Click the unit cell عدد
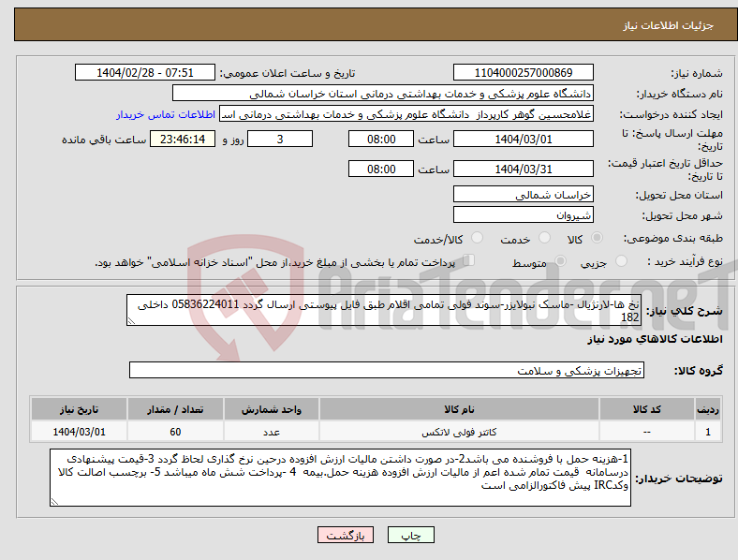The height and width of the screenshot is (560, 738). (x=272, y=432)
